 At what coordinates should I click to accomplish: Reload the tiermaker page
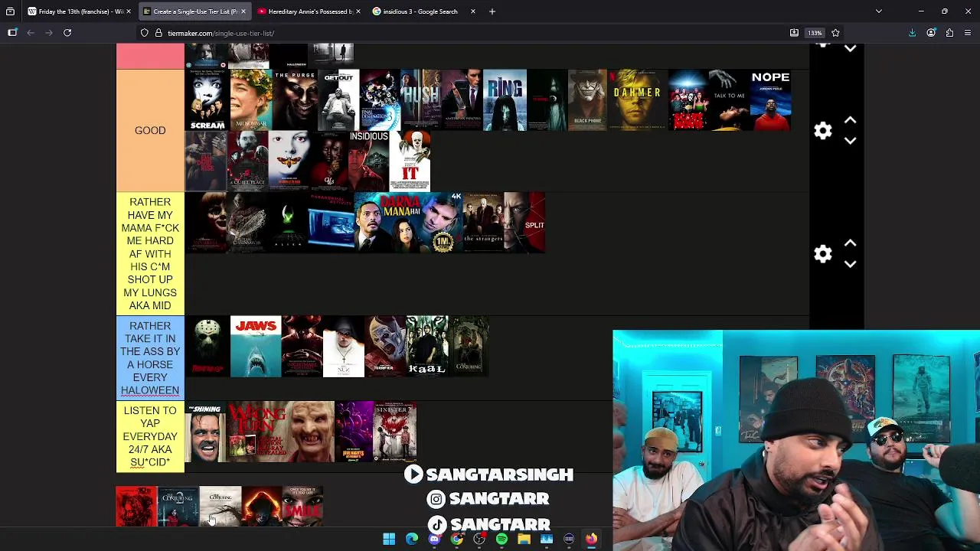(x=67, y=33)
